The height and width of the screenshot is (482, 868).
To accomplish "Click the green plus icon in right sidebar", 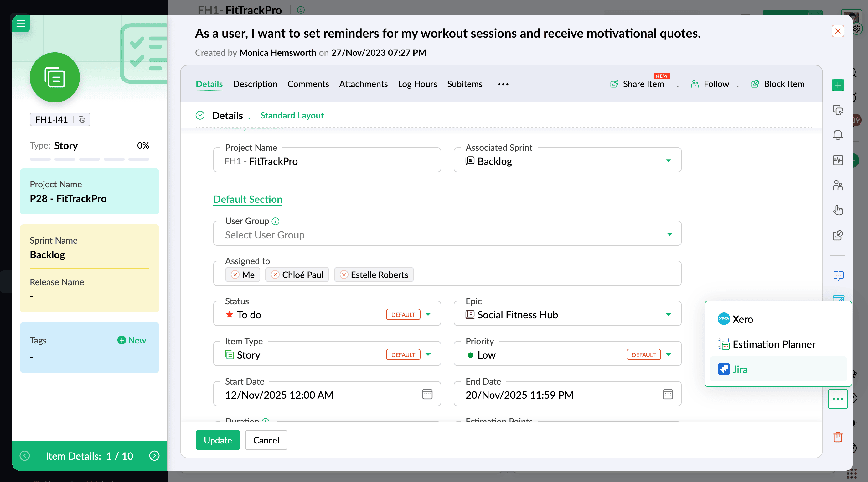I will click(x=838, y=85).
